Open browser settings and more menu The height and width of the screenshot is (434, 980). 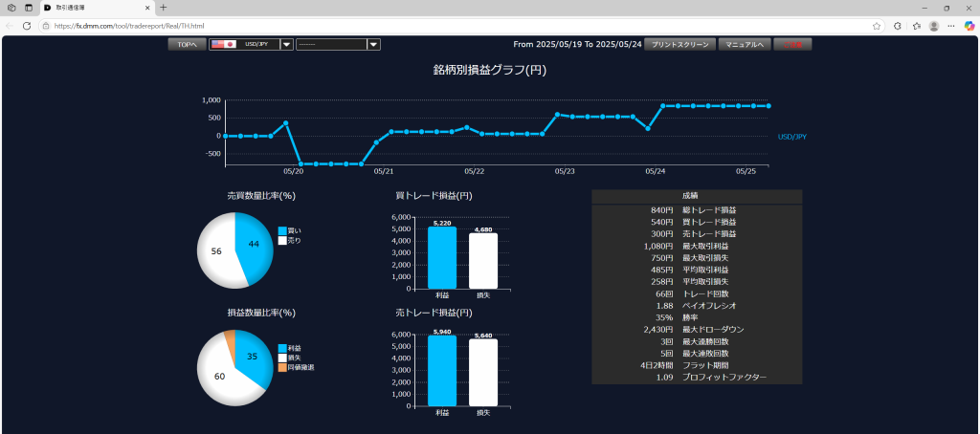click(x=951, y=26)
